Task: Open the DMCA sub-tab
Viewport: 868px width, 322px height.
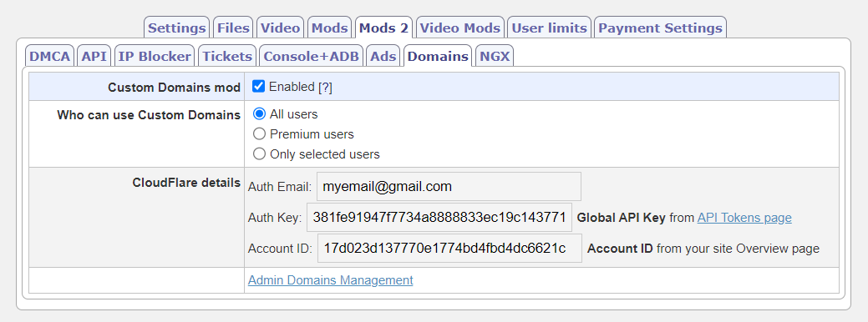Action: 50,56
